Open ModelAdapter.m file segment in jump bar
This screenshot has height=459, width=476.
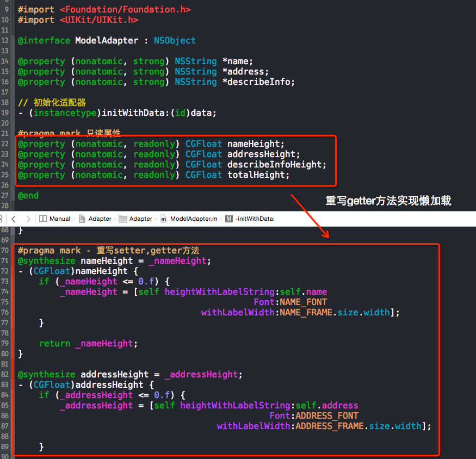(x=189, y=219)
